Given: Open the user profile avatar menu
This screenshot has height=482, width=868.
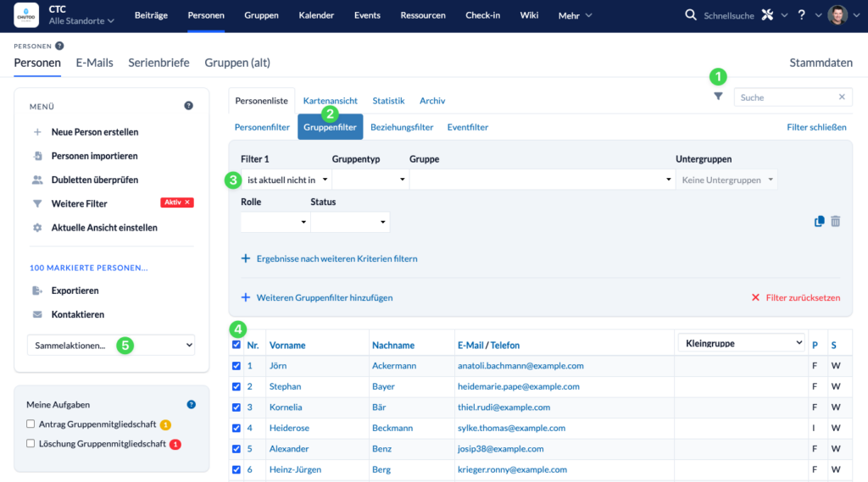Looking at the screenshot, I should coord(837,15).
